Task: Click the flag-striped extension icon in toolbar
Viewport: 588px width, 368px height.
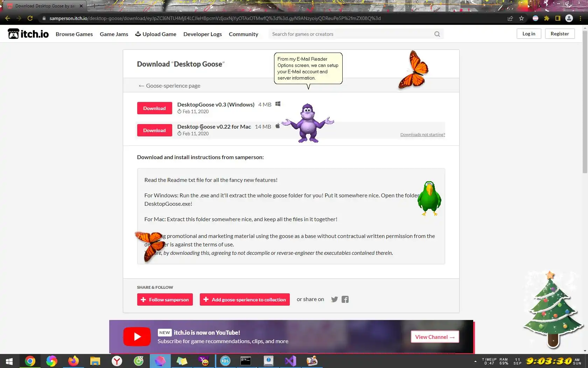Action: 535,18
